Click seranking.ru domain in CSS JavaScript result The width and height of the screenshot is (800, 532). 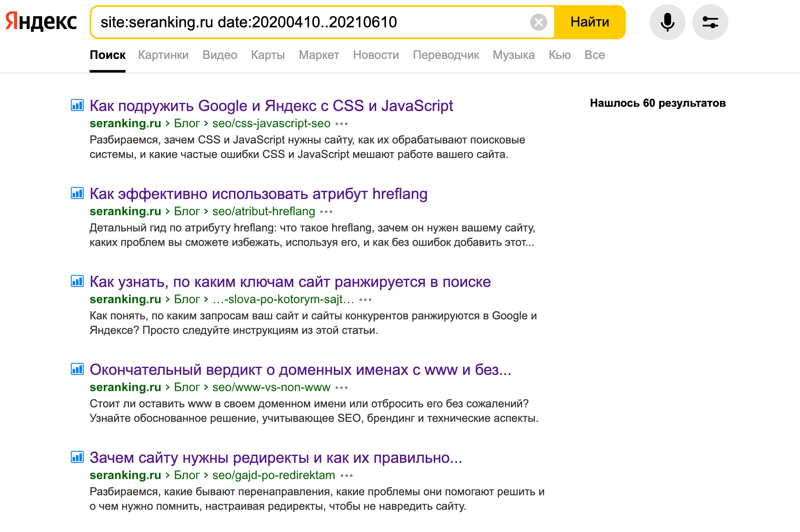[x=126, y=123]
